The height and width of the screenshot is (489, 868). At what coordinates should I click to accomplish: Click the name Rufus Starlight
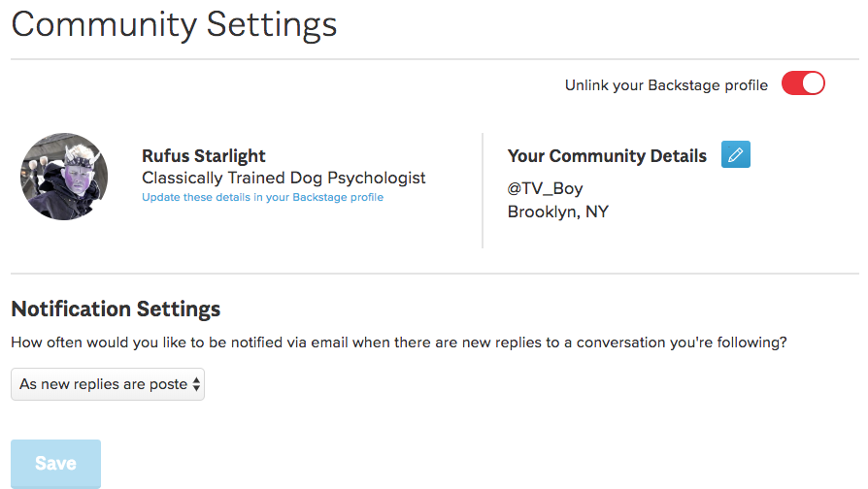[204, 156]
